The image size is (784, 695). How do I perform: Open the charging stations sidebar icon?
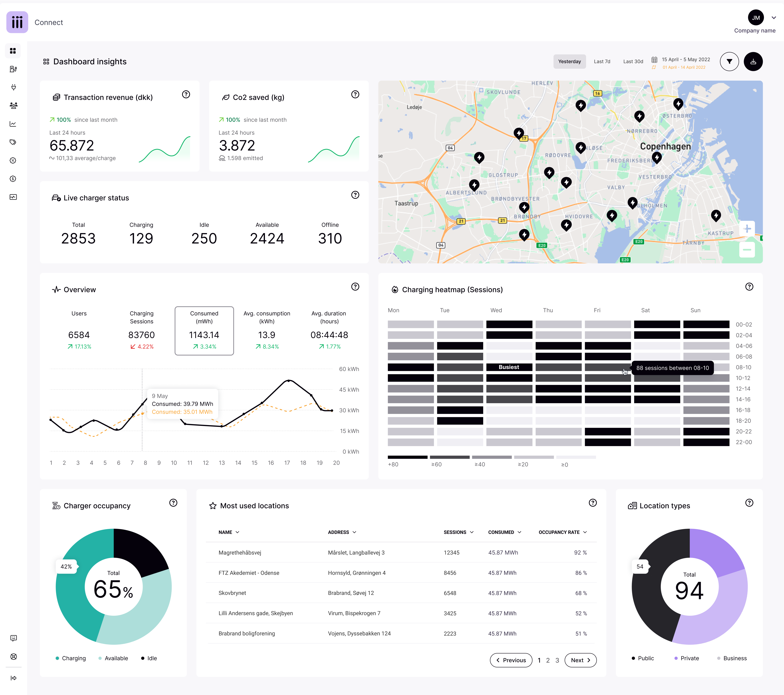tap(13, 69)
